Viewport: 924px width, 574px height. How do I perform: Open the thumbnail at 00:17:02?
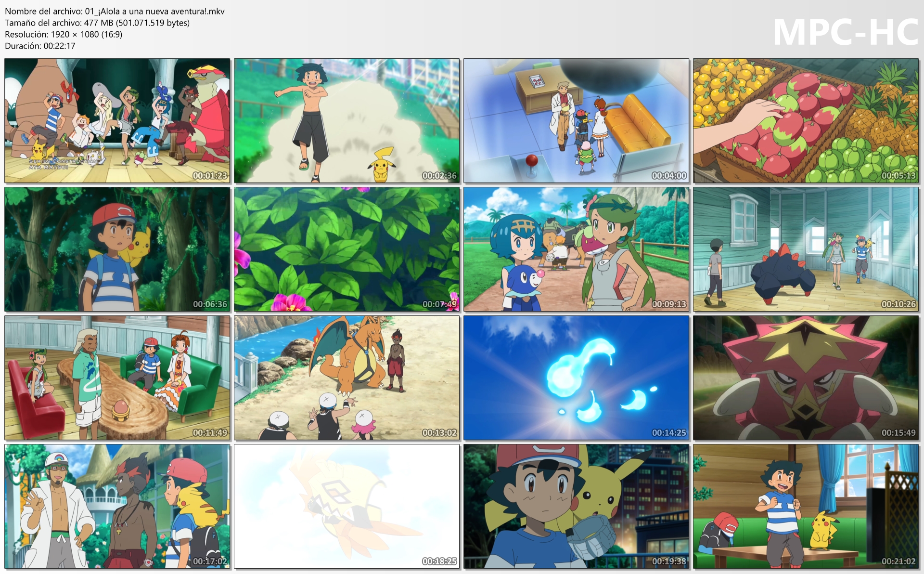117,507
